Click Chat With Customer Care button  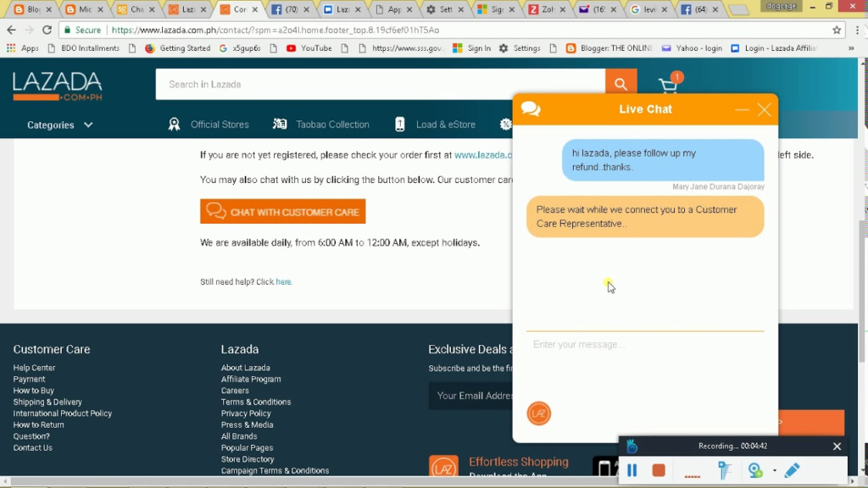point(282,211)
